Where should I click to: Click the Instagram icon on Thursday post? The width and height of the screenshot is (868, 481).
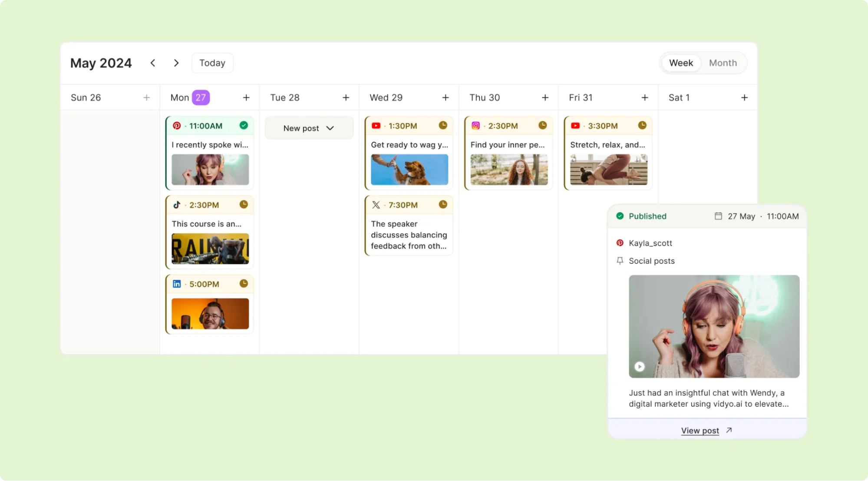click(475, 125)
